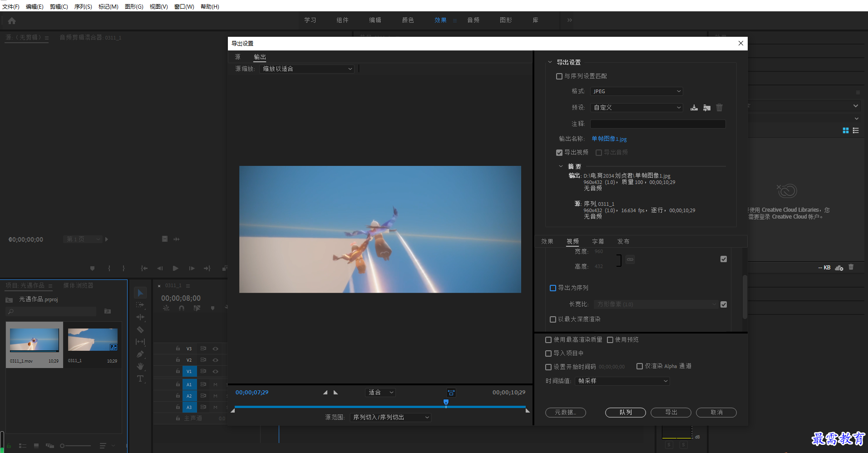The height and width of the screenshot is (453, 868).
Task: Switch Libraries panel to list view
Action: coord(856,130)
